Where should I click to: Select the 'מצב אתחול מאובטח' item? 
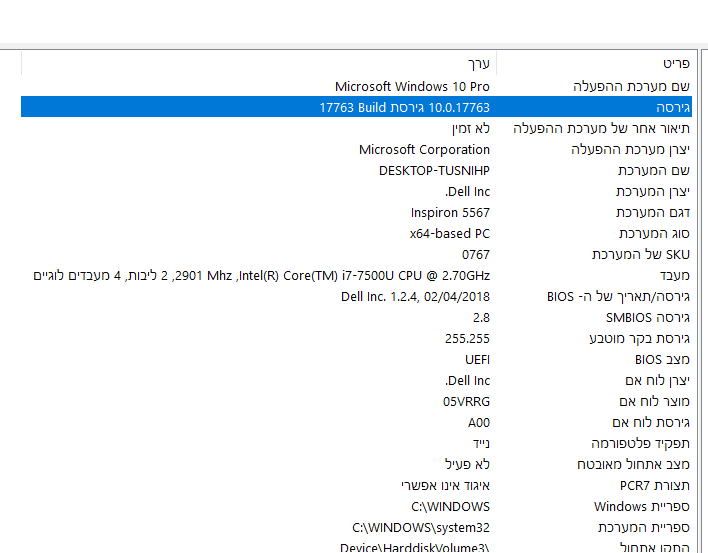click(x=633, y=465)
